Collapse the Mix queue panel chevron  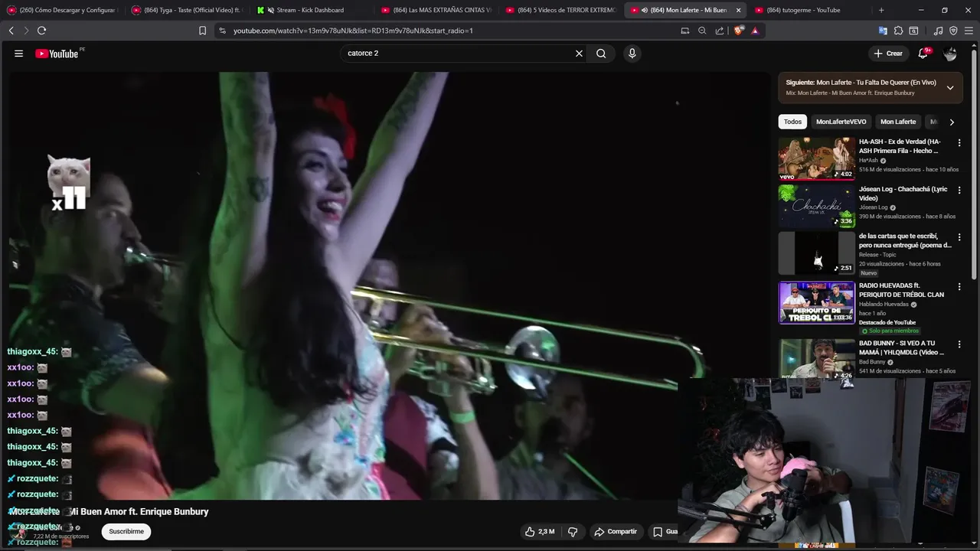[x=950, y=87]
